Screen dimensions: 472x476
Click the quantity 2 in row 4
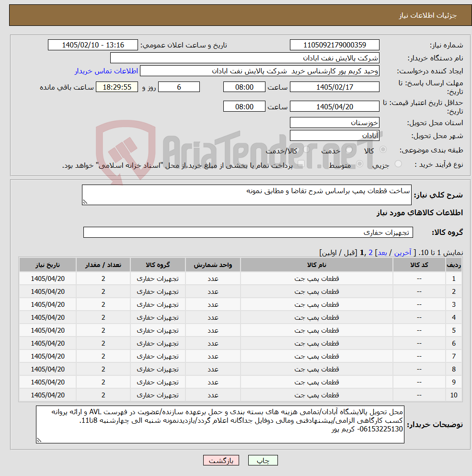(x=103, y=317)
